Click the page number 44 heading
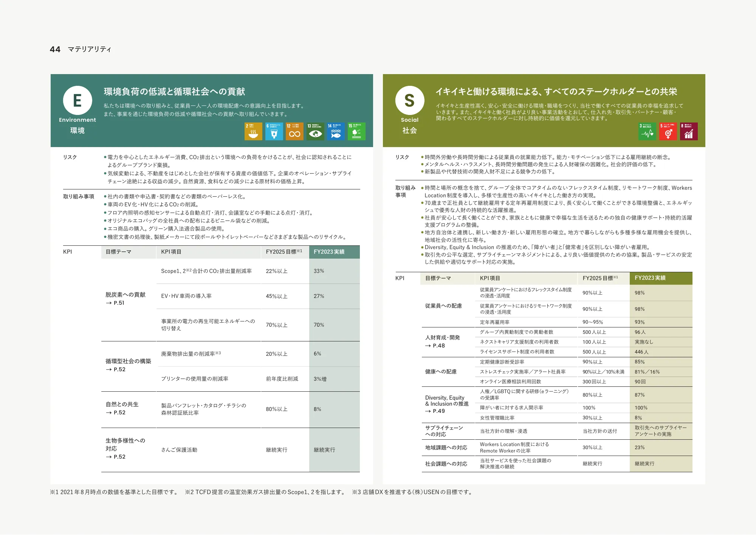This screenshot has height=535, width=756. (x=55, y=49)
